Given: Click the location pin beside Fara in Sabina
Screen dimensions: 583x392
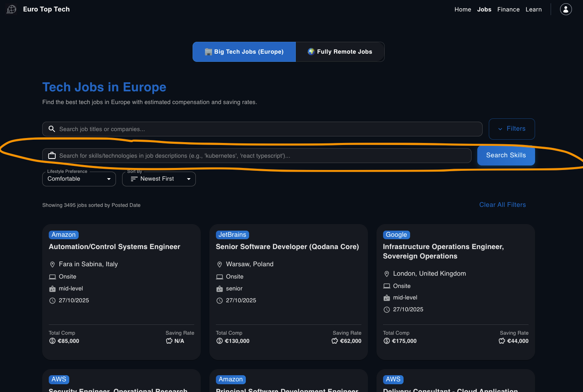Looking at the screenshot, I should [52, 265].
